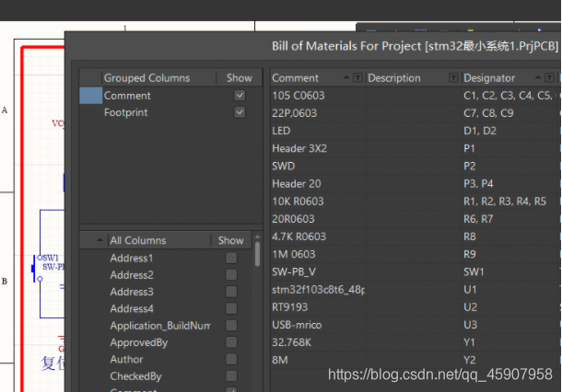562x392 pixels.
Task: Click designator cell P3, P4
Action: (x=478, y=184)
